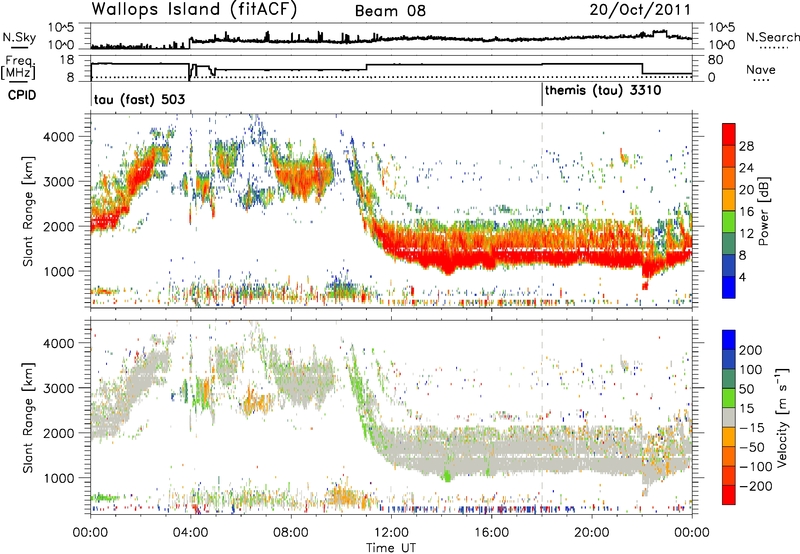Click the Power colorbar tick '28'

tap(746, 146)
